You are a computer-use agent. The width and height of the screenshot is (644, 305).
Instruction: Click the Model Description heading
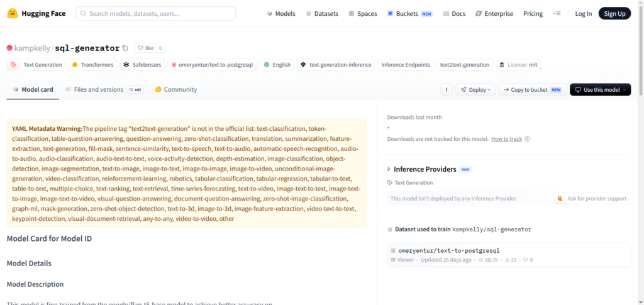pyautogui.click(x=35, y=284)
